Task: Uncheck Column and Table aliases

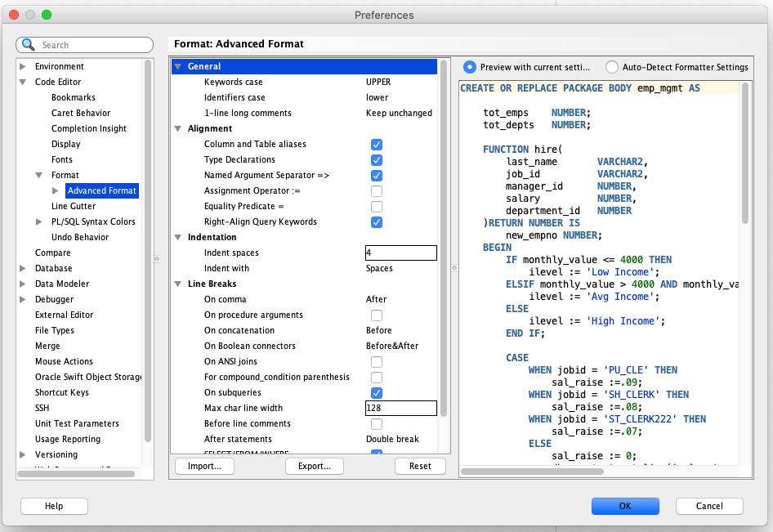Action: click(377, 145)
